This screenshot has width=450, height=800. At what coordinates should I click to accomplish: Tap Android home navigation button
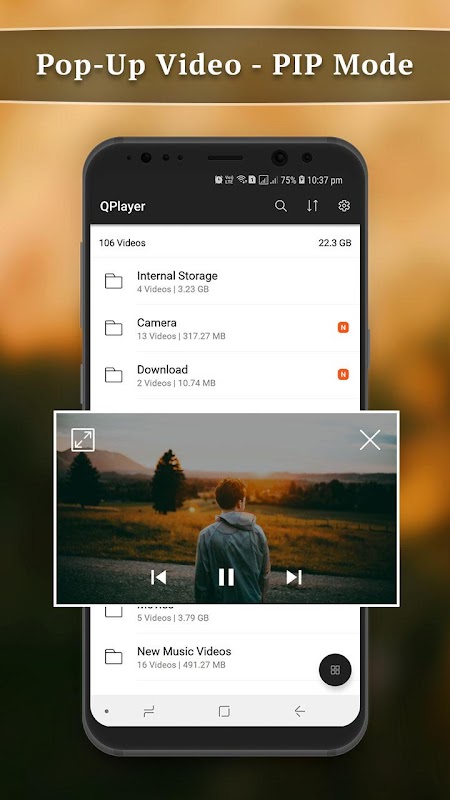pyautogui.click(x=224, y=711)
